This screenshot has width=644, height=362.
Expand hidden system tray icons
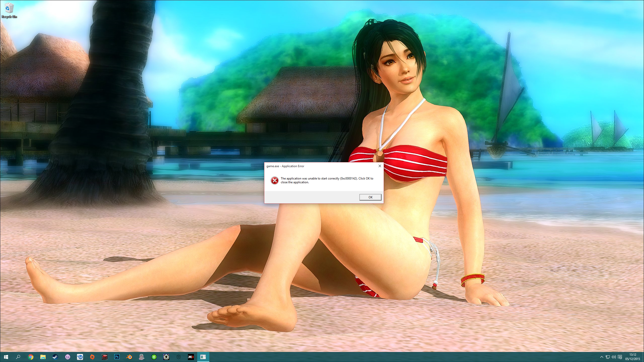601,357
